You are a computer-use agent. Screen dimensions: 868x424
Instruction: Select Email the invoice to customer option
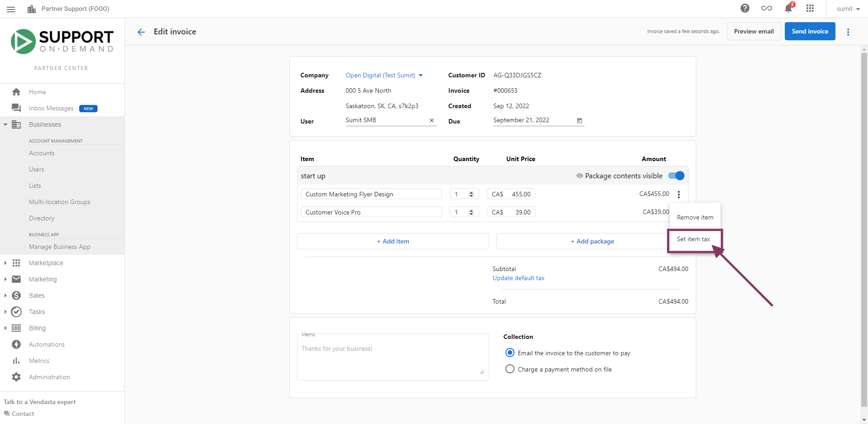click(510, 353)
